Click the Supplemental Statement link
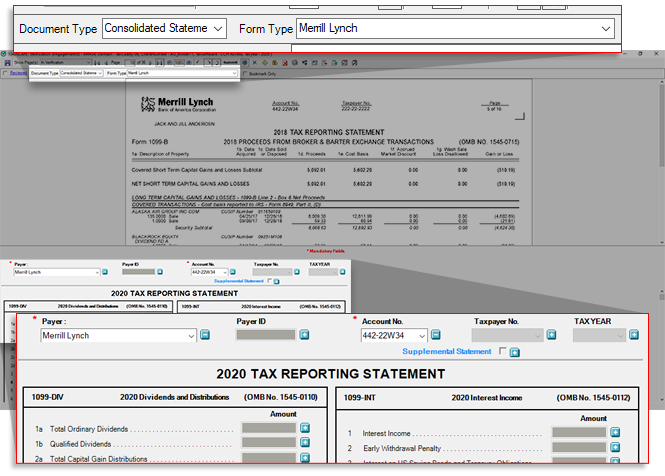The height and width of the screenshot is (476, 665). click(x=447, y=352)
